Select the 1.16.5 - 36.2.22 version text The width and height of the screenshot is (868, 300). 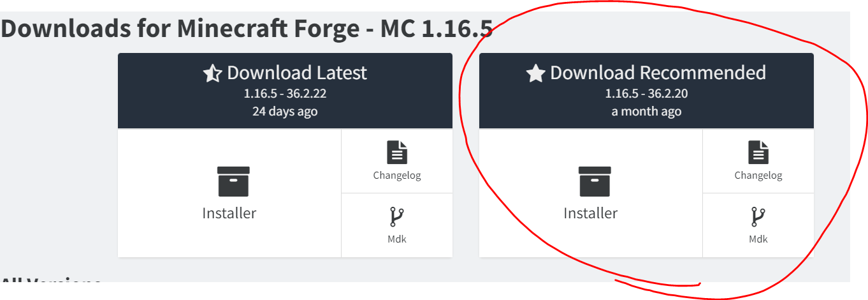pos(285,94)
